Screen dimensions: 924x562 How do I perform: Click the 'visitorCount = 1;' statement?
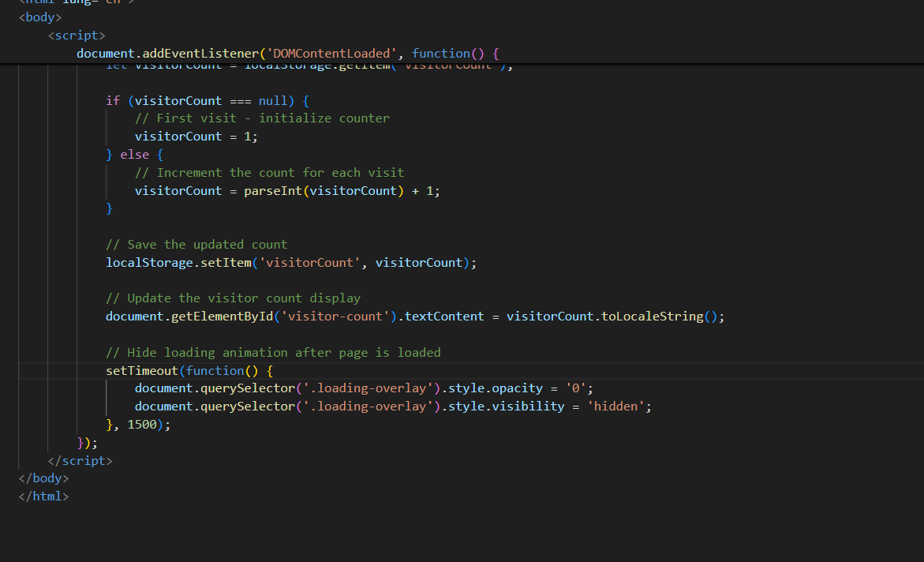coord(196,137)
